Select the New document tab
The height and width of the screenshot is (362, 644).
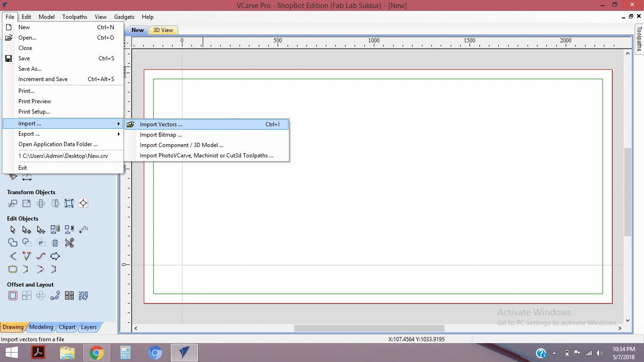pos(138,30)
